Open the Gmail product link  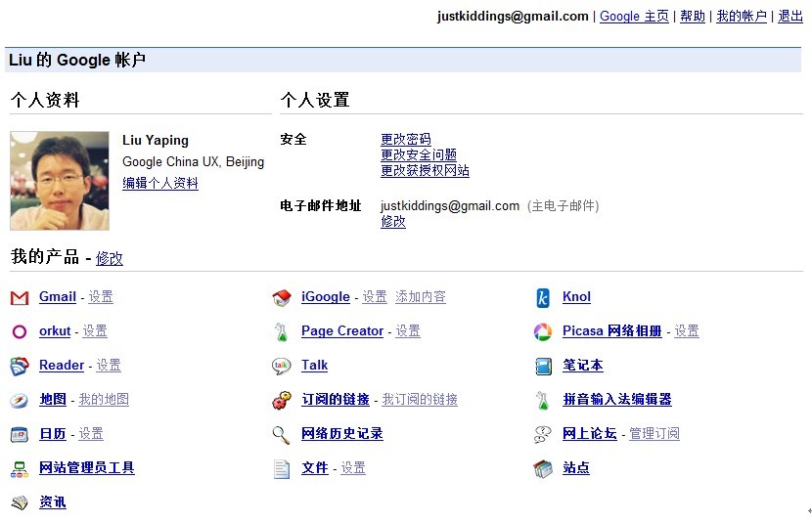(58, 296)
